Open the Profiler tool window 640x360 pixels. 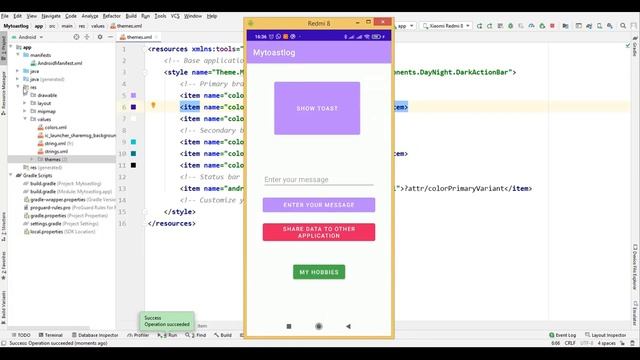138,335
